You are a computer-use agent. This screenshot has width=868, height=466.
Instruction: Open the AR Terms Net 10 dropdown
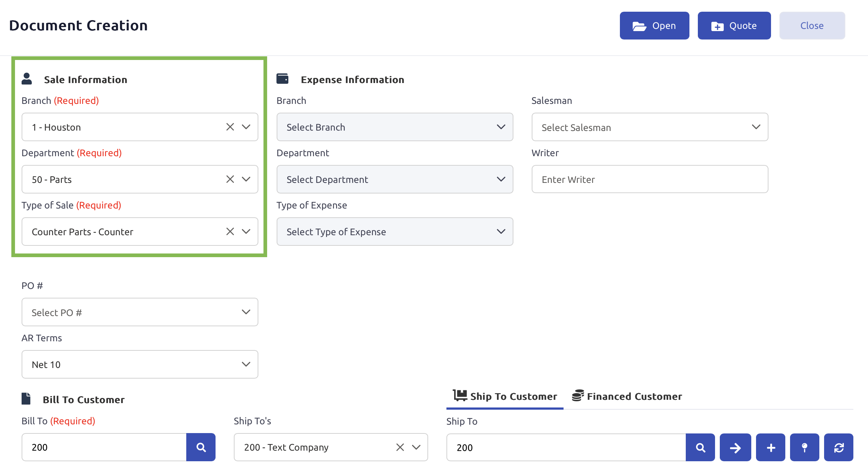(139, 364)
